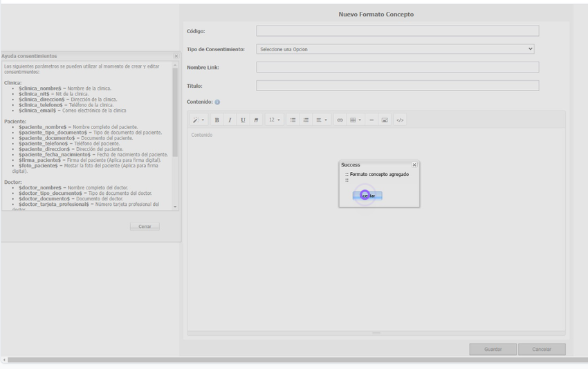588x369 pixels.
Task: Click the $paciente_fecha_nacimiento$ parameter text
Action: pos(55,155)
